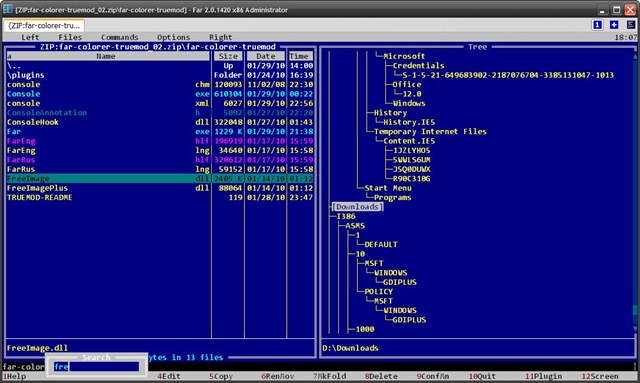640x383 pixels.
Task: Click 12Screen in the key bar
Action: coord(600,376)
